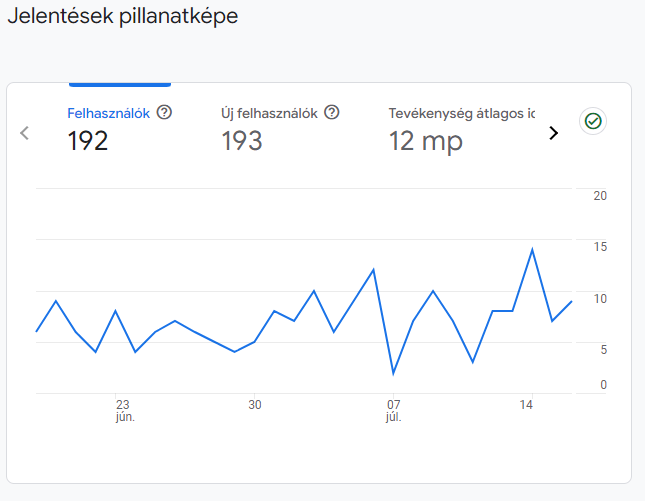The width and height of the screenshot is (645, 501).
Task: Click the 23 jún. date axis label
Action: [123, 410]
